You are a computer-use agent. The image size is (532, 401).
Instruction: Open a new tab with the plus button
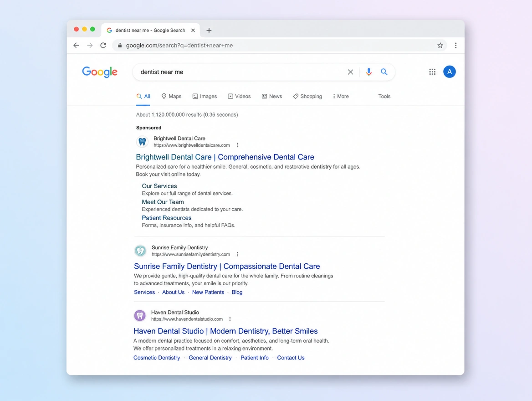click(x=209, y=30)
